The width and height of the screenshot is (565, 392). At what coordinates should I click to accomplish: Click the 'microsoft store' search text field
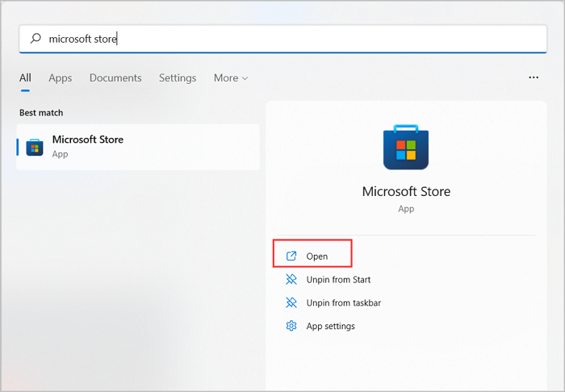pos(282,38)
